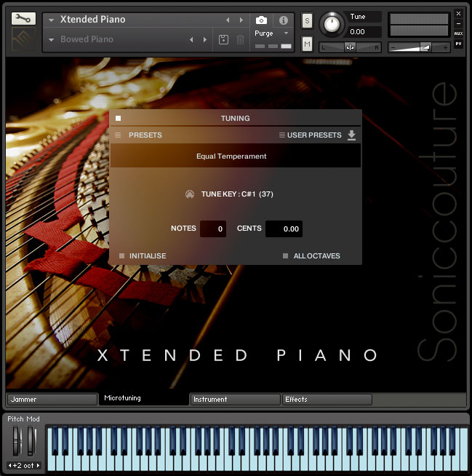The image size is (472, 476).
Task: Click the NOTES value field
Action: pos(213,229)
